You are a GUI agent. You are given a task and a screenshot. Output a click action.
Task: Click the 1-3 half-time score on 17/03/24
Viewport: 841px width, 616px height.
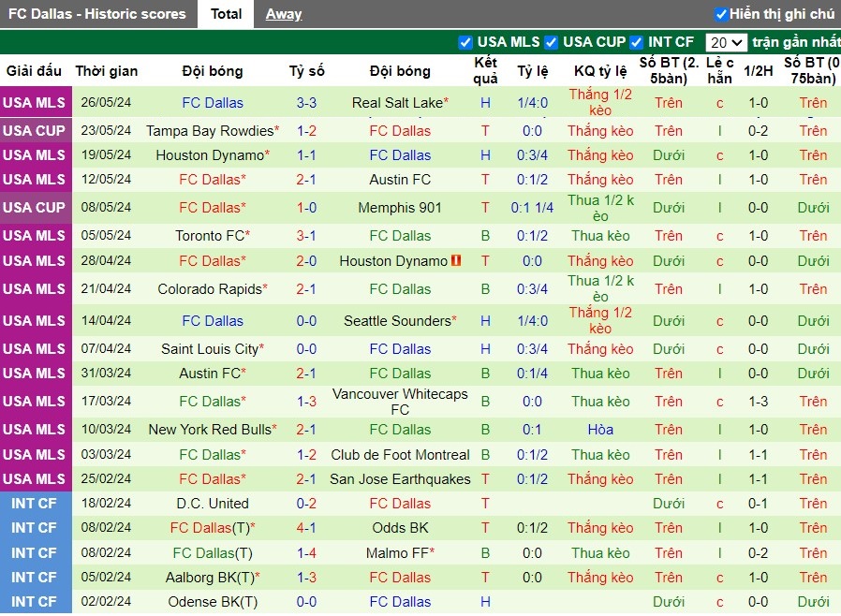pyautogui.click(x=758, y=402)
